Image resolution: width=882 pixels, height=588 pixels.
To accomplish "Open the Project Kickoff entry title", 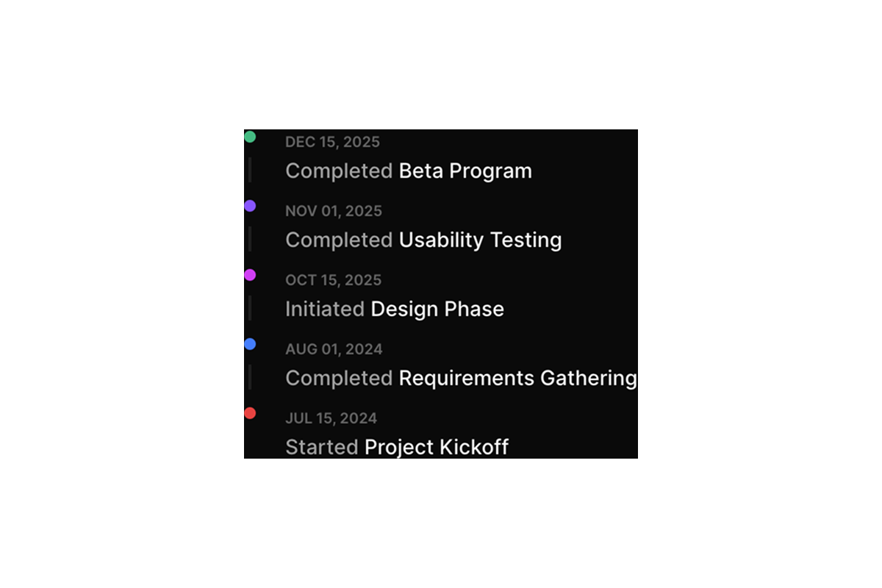I will 437,447.
